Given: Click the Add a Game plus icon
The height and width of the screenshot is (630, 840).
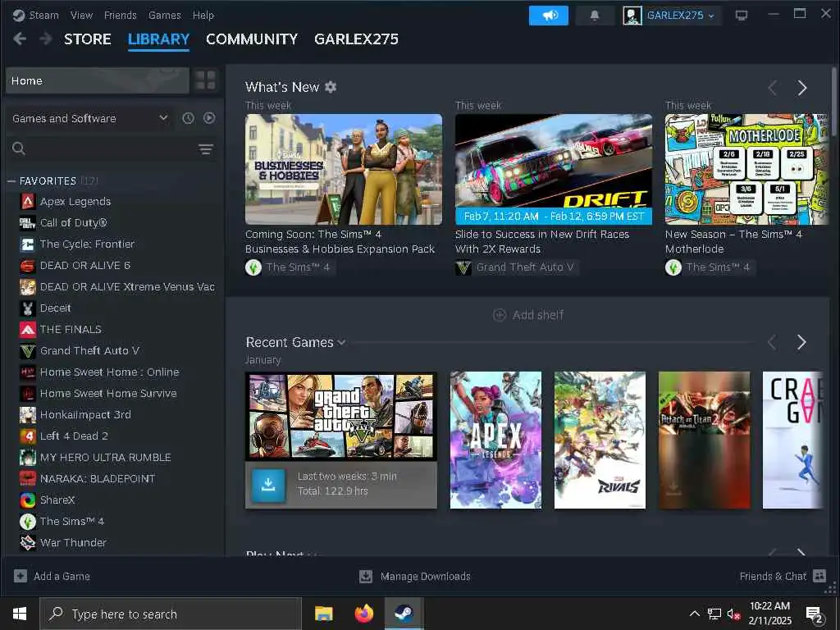Looking at the screenshot, I should pyautogui.click(x=21, y=576).
